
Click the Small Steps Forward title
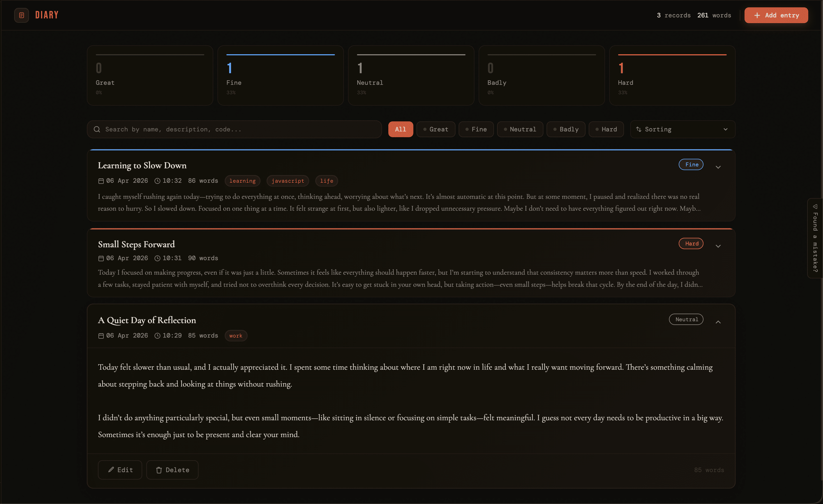click(x=136, y=244)
